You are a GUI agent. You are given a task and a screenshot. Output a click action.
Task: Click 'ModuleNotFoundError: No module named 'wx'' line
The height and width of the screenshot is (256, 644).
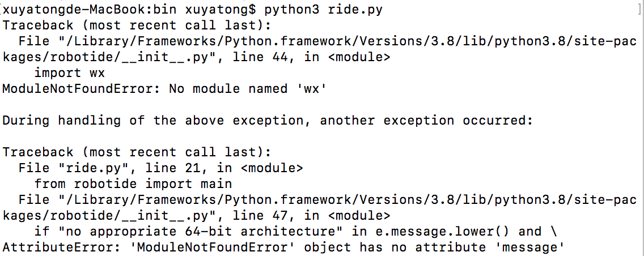click(164, 89)
